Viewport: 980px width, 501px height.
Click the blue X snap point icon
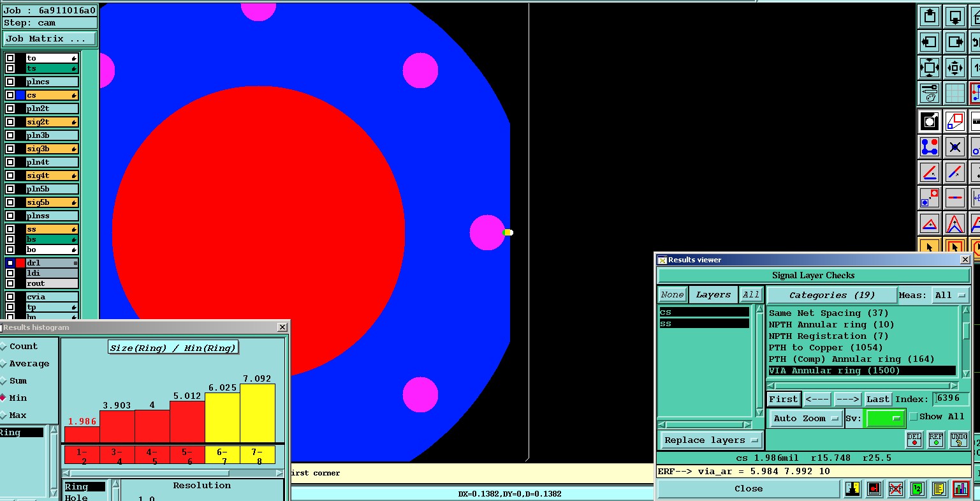point(954,147)
